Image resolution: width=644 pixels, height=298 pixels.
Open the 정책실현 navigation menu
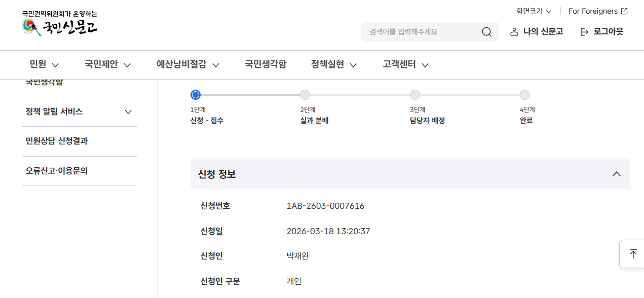[x=333, y=64]
